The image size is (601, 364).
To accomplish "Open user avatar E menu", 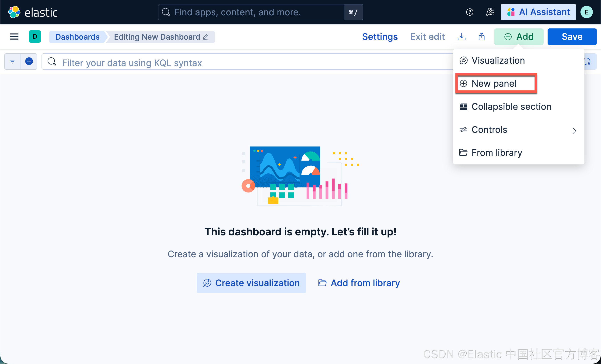I will coord(586,12).
